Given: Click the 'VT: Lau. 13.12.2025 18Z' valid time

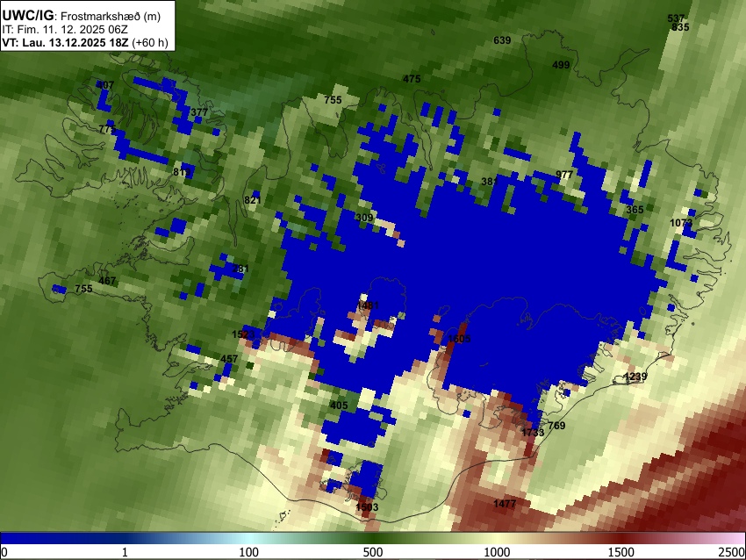Looking at the screenshot, I should (x=65, y=43).
